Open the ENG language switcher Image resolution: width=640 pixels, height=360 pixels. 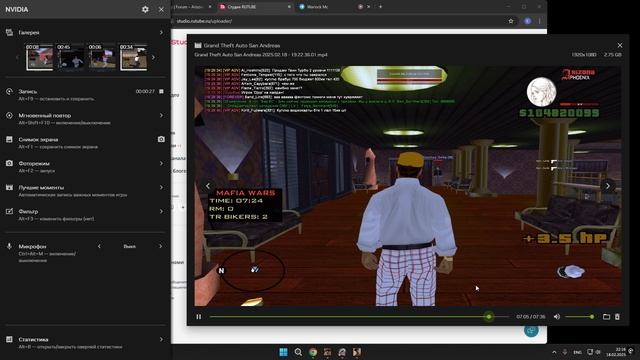point(577,352)
